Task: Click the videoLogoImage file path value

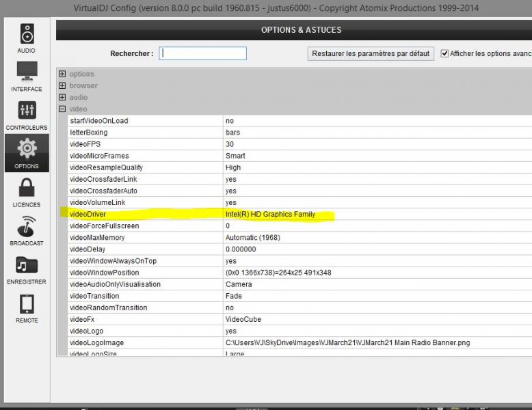Action: pyautogui.click(x=347, y=342)
